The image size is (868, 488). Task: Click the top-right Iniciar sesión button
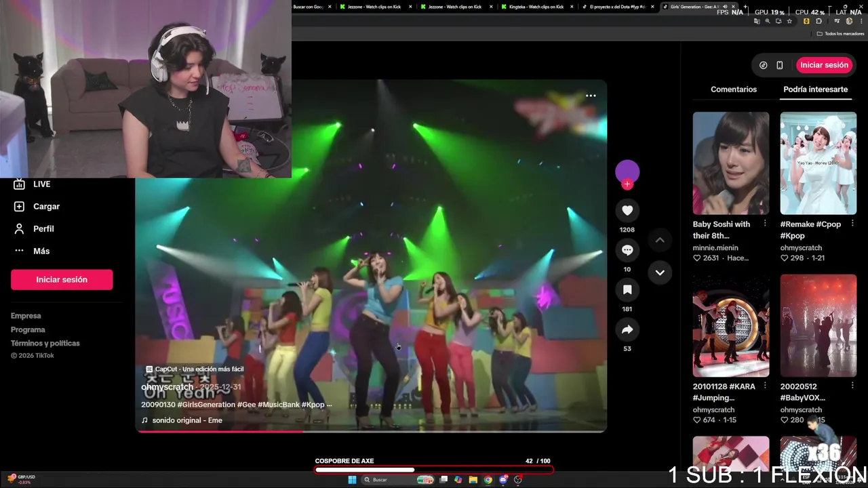click(x=824, y=65)
